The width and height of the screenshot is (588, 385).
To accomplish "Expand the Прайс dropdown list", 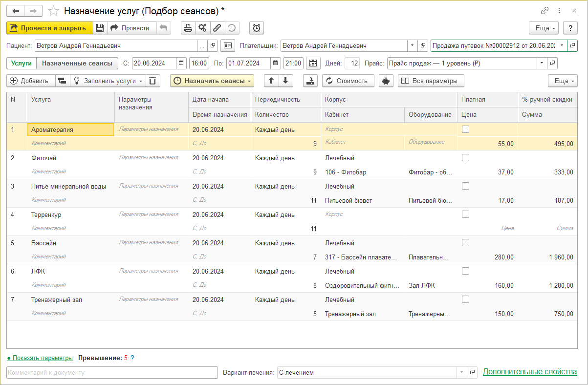I will point(542,63).
